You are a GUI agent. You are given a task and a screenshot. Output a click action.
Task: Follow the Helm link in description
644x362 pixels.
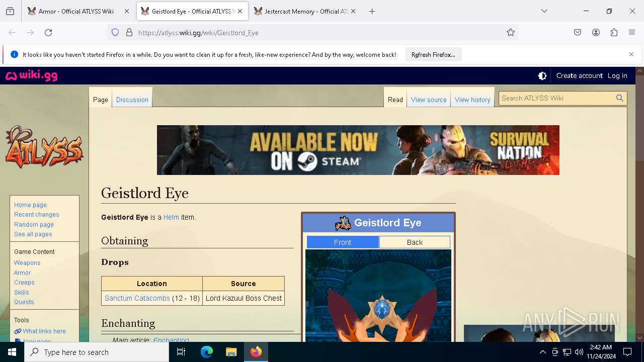click(171, 217)
